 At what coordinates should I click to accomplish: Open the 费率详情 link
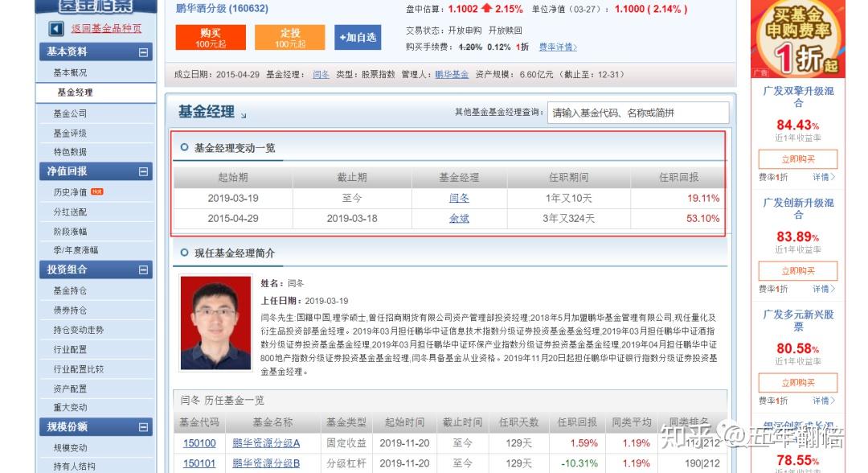[558, 47]
